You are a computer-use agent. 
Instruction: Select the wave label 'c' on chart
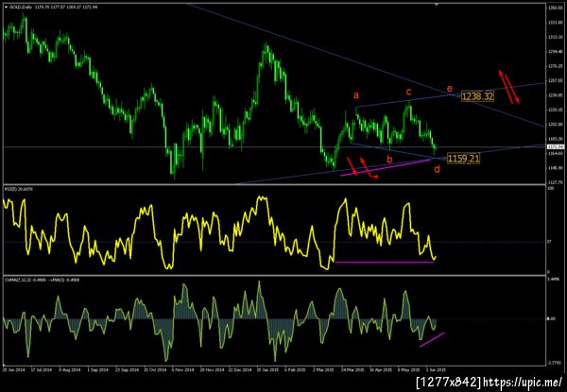pos(408,92)
